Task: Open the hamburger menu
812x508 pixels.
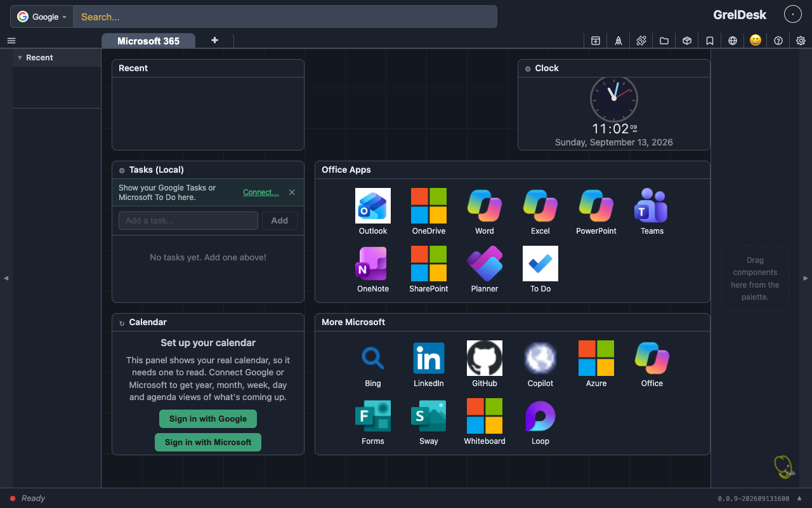Action: coord(11,41)
